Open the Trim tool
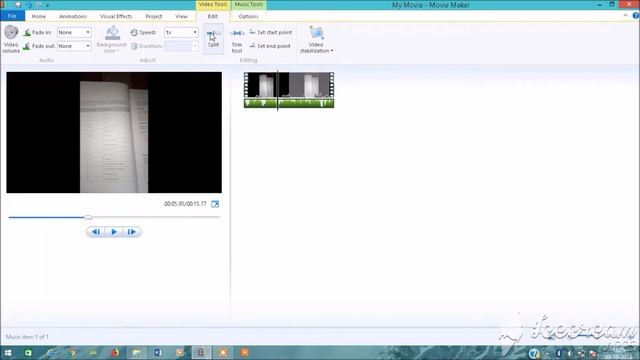The image size is (640, 360). [237, 40]
